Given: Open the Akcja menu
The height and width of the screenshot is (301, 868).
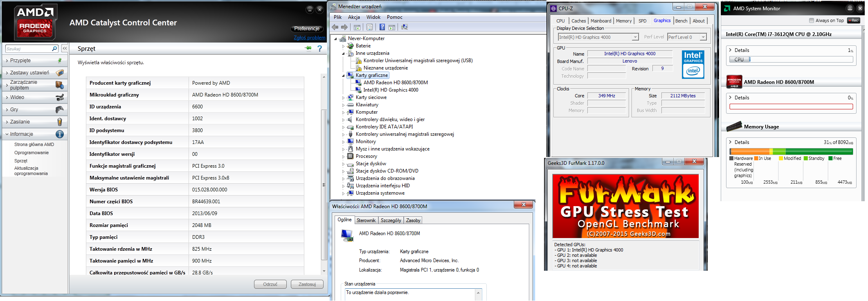Looking at the screenshot, I should [x=354, y=17].
